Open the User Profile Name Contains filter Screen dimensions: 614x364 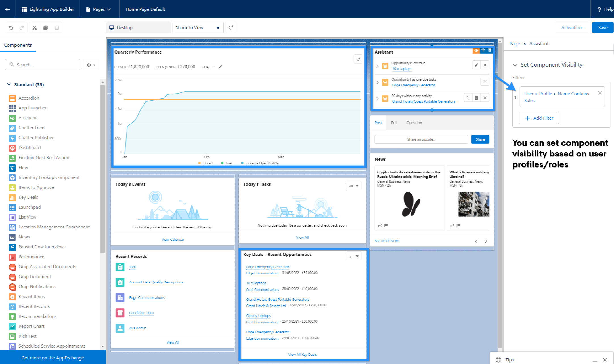557,97
